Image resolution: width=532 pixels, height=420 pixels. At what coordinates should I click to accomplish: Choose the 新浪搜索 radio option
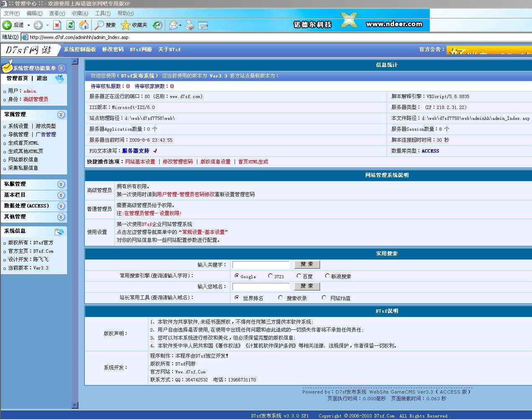tap(327, 276)
